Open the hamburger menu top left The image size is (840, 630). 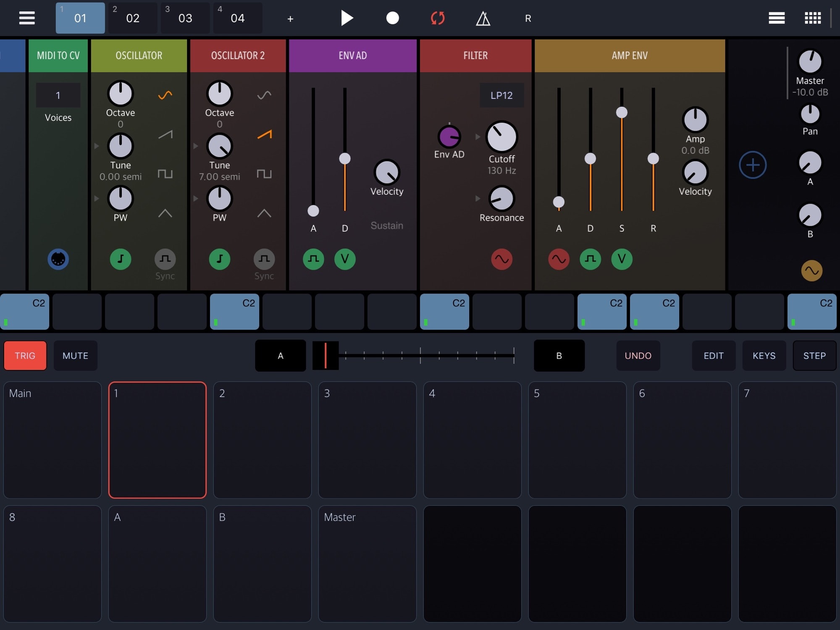coord(27,18)
